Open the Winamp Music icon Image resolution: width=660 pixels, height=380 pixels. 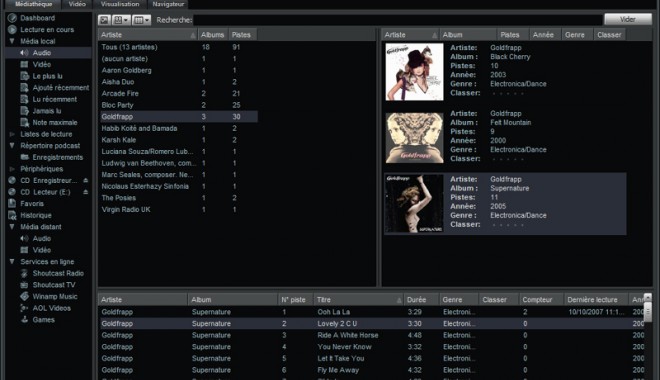click(x=24, y=296)
